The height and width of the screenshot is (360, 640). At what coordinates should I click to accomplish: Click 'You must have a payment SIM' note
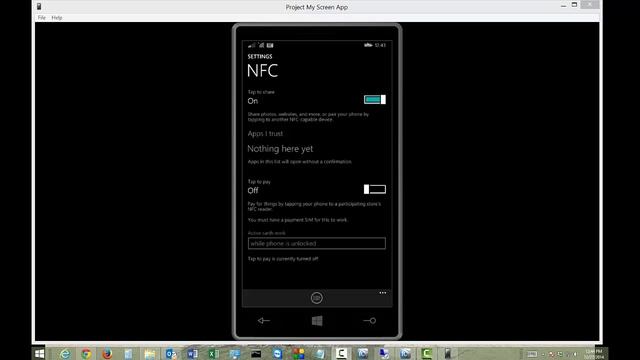pos(298,220)
